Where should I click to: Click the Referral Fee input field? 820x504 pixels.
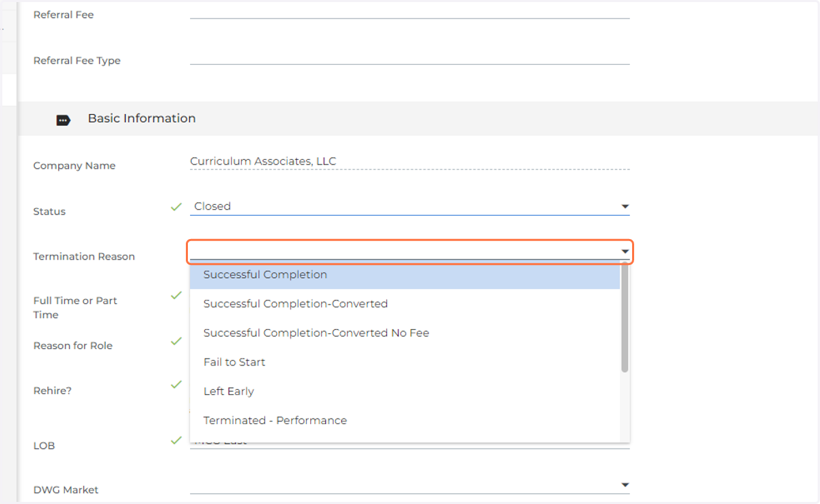coord(409,12)
